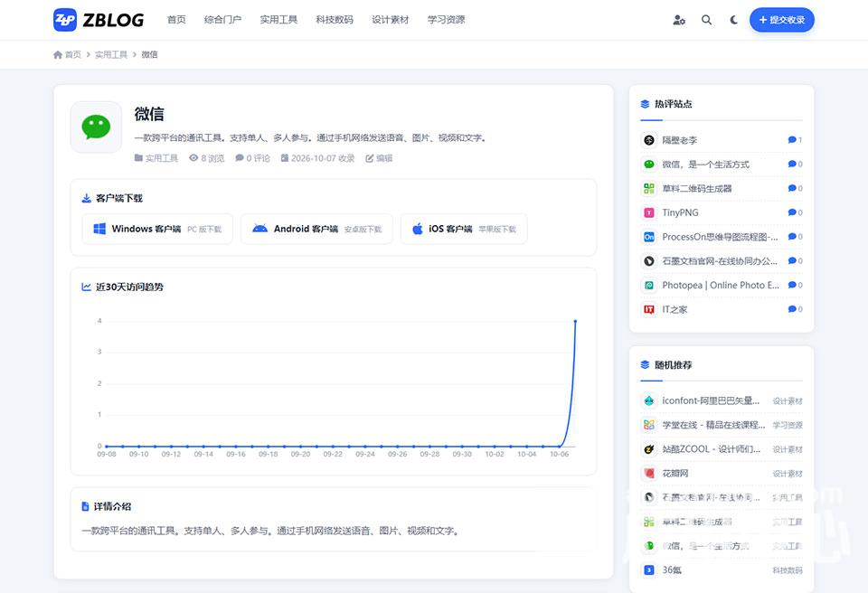Open Photopea | Online Photo E... link
Screen dimensions: 868x593
pos(721,285)
